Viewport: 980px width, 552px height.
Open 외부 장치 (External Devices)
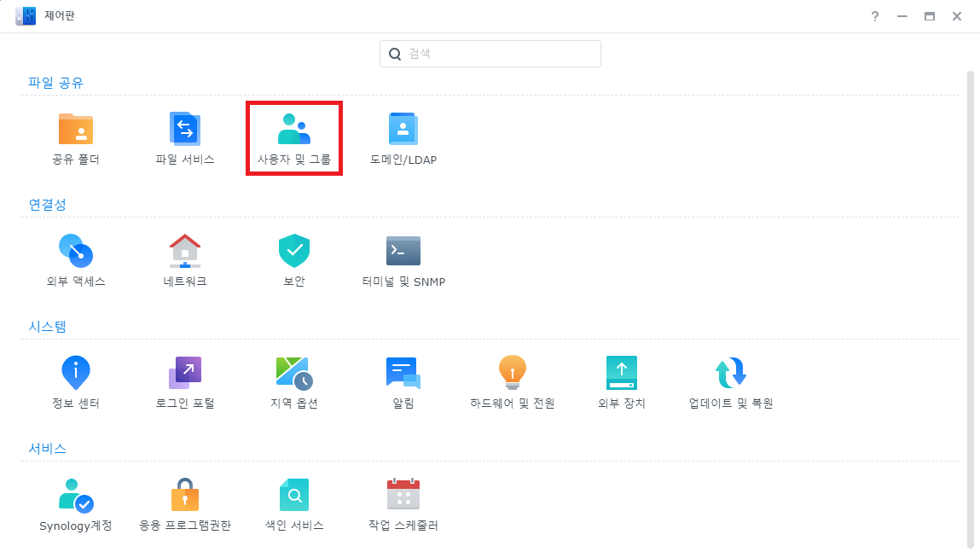pyautogui.click(x=622, y=374)
